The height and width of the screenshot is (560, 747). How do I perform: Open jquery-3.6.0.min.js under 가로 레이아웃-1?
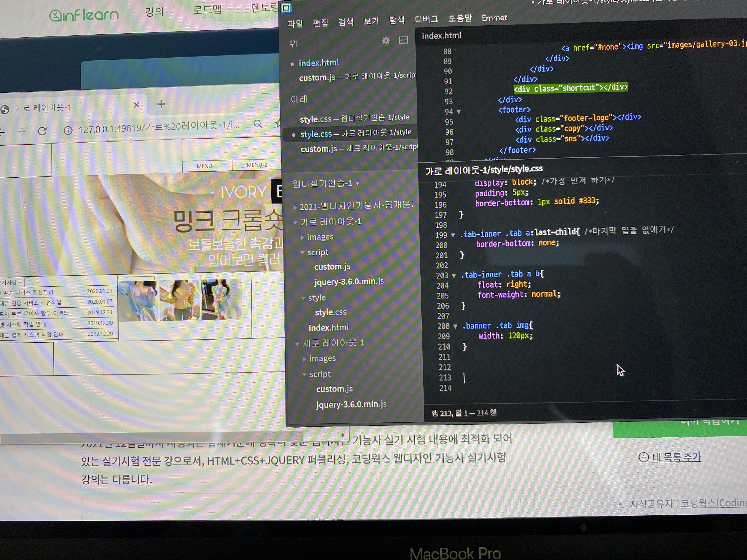pos(349,281)
